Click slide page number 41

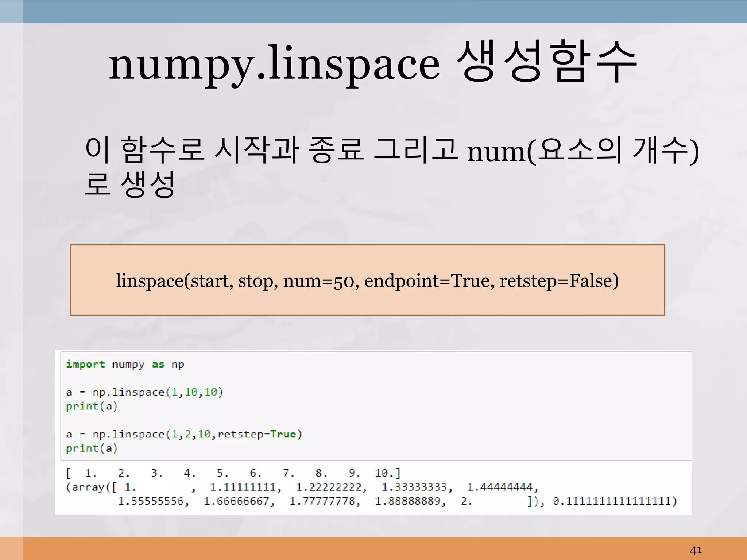coord(696,550)
